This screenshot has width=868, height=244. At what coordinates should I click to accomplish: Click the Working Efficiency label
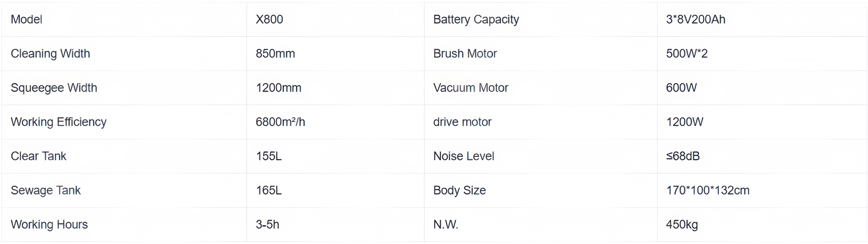pyautogui.click(x=59, y=122)
